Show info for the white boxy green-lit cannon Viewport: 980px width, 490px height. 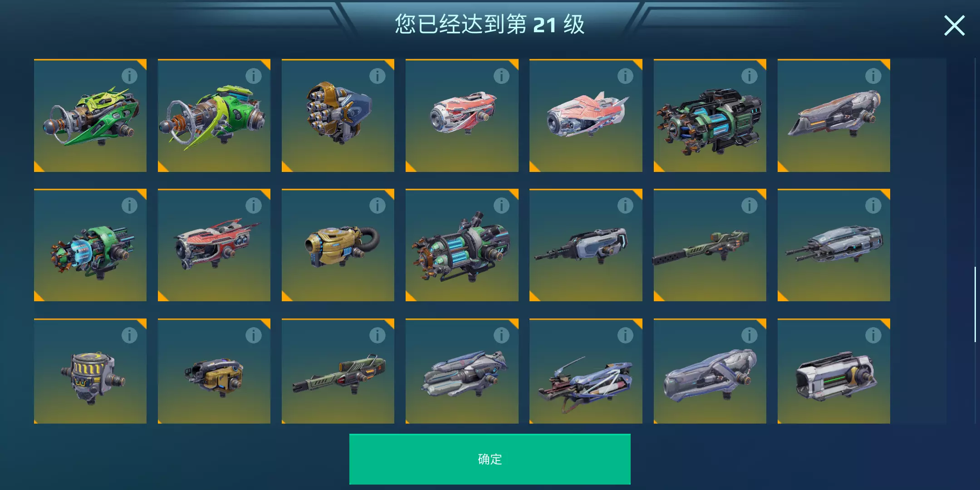pos(873,335)
